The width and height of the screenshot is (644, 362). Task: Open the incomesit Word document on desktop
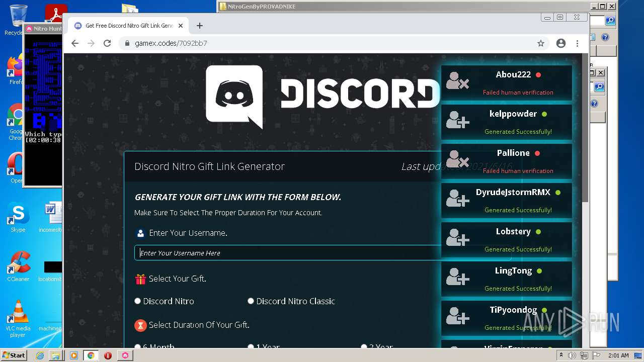point(50,217)
